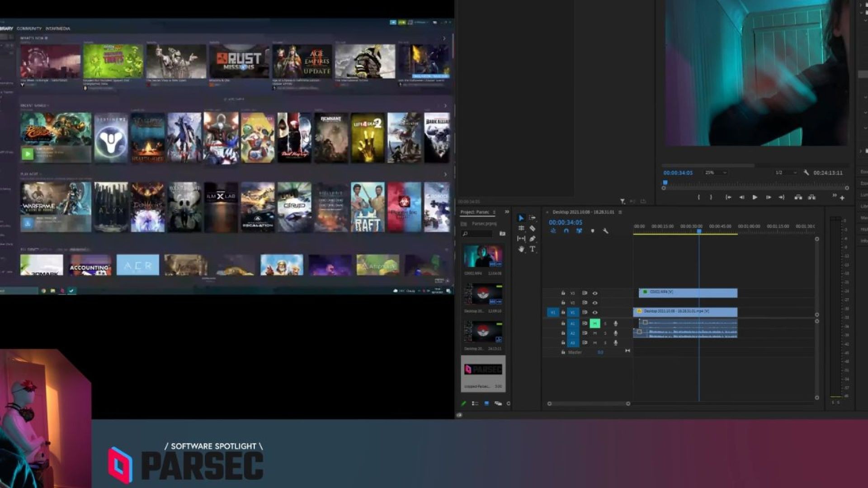
Task: Open the Button Editor plus icon
Action: pos(842,198)
